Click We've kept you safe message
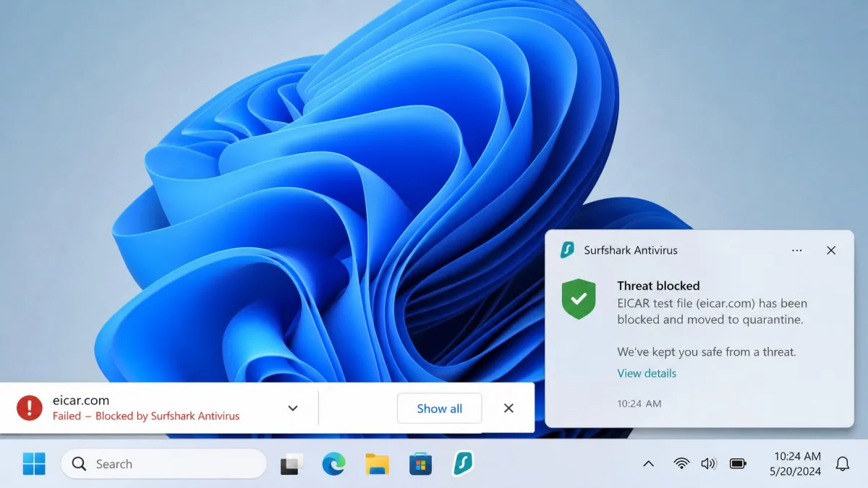Screen dimensions: 868x488 (x=707, y=352)
